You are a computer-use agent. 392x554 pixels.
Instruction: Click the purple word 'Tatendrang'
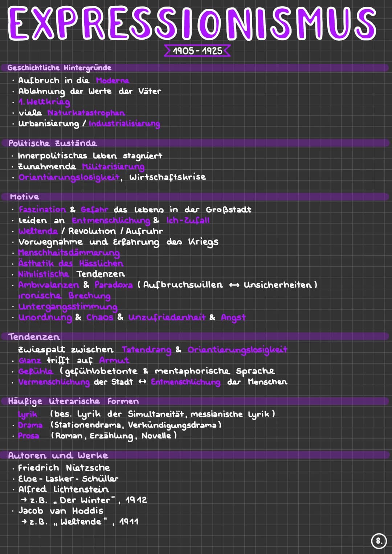[x=147, y=350]
